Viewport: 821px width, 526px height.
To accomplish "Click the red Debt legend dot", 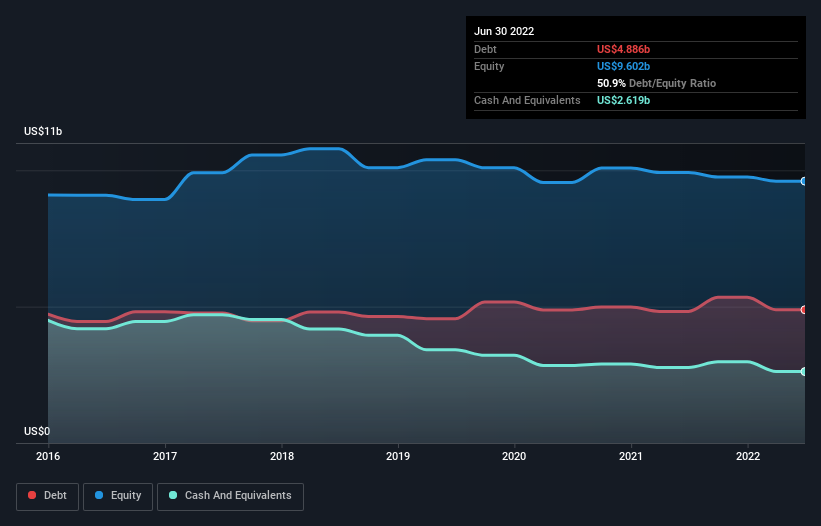I will coord(32,495).
